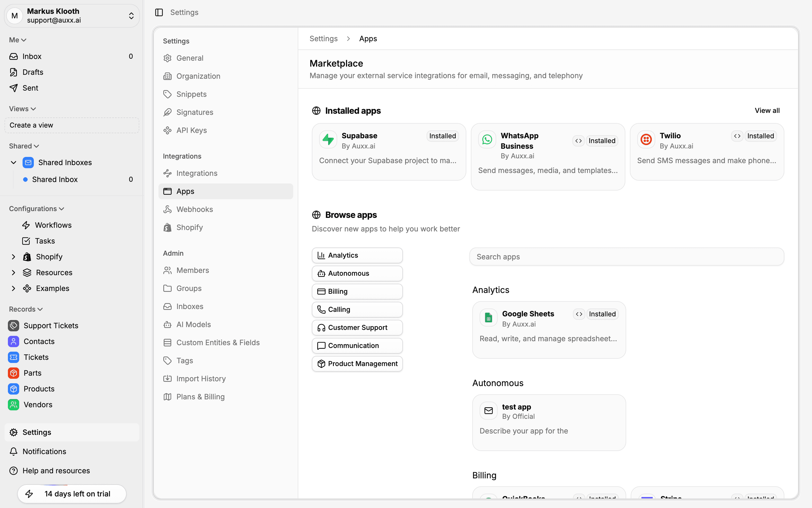This screenshot has height=508, width=812.
Task: Expand the Resources item
Action: pyautogui.click(x=14, y=272)
